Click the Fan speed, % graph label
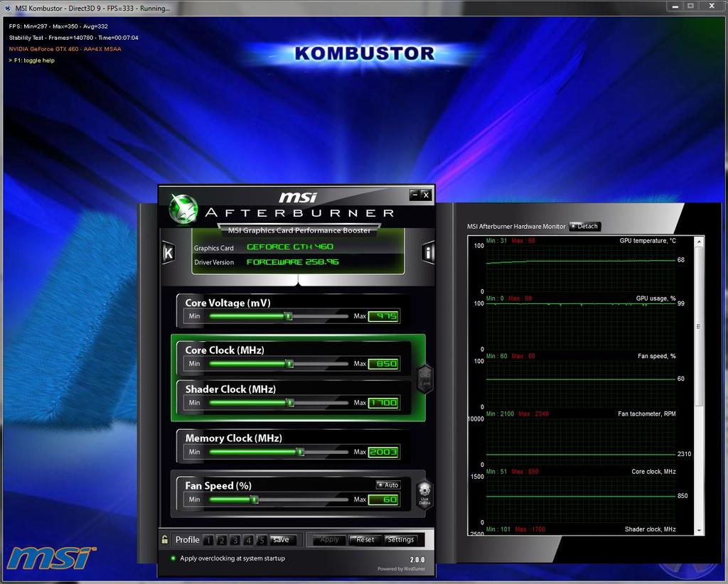 (x=656, y=356)
